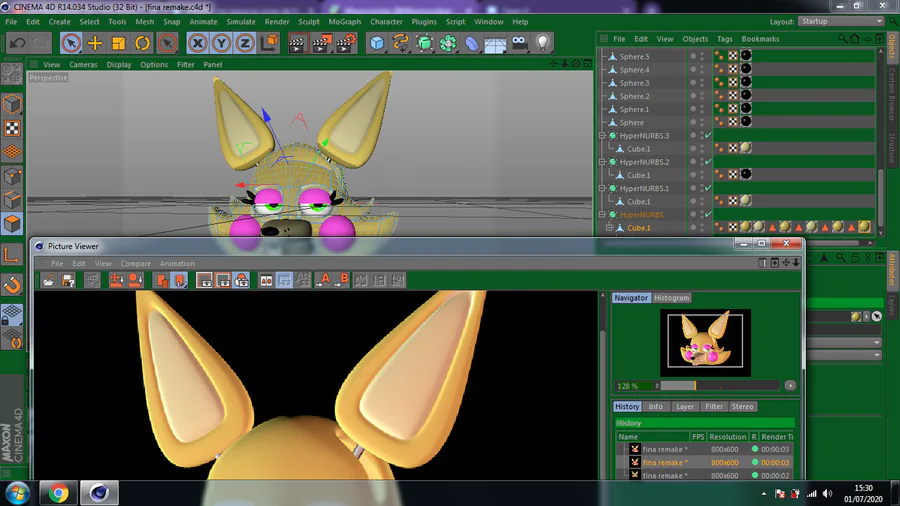This screenshot has height=506, width=900.
Task: Add a Floor environment object
Action: 495,43
